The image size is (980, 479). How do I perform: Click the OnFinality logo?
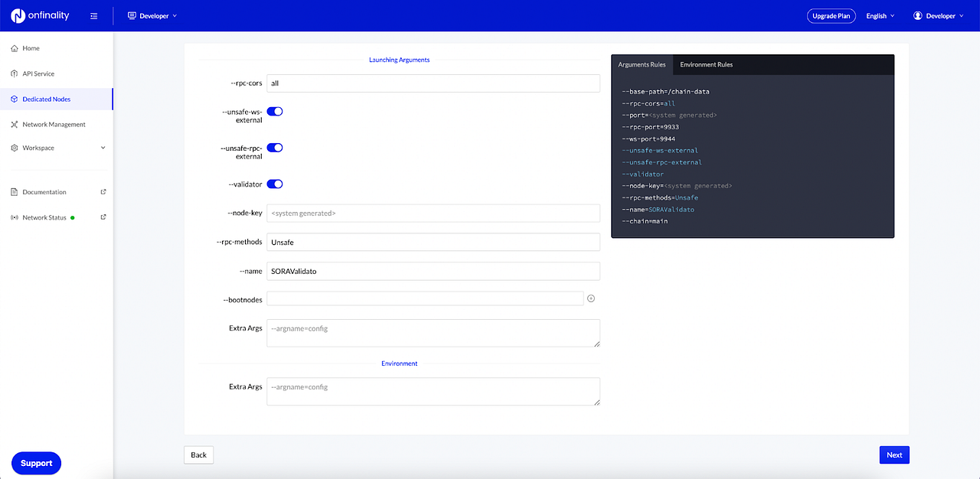pyautogui.click(x=41, y=15)
